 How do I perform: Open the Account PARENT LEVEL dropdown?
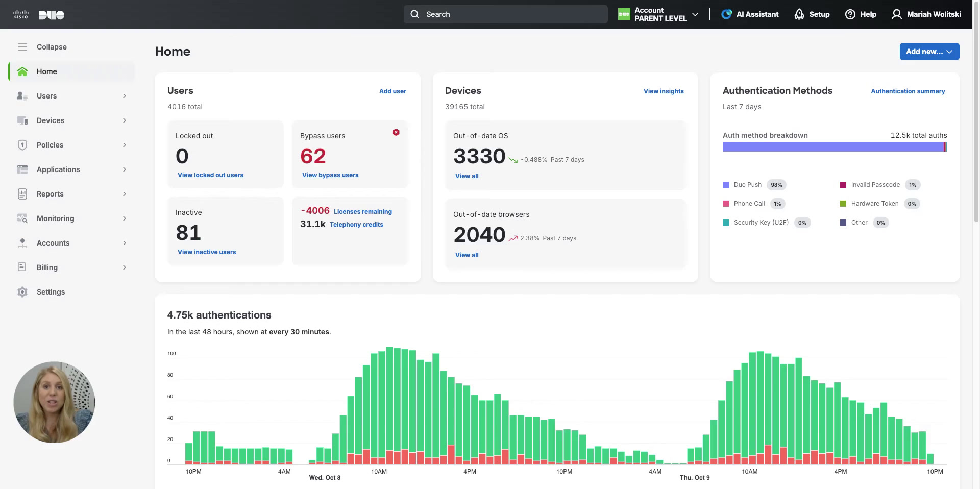pyautogui.click(x=658, y=14)
